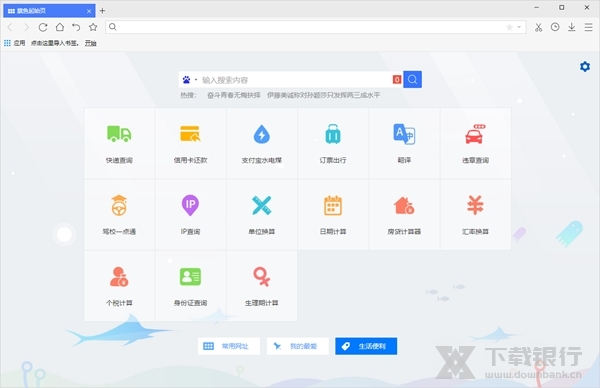The image size is (600, 388).
Task: Go back with the back arrow
Action: coord(10,27)
